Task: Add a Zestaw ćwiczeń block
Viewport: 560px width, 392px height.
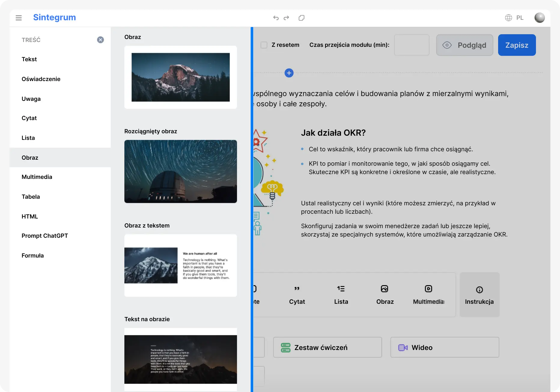Action: click(327, 347)
